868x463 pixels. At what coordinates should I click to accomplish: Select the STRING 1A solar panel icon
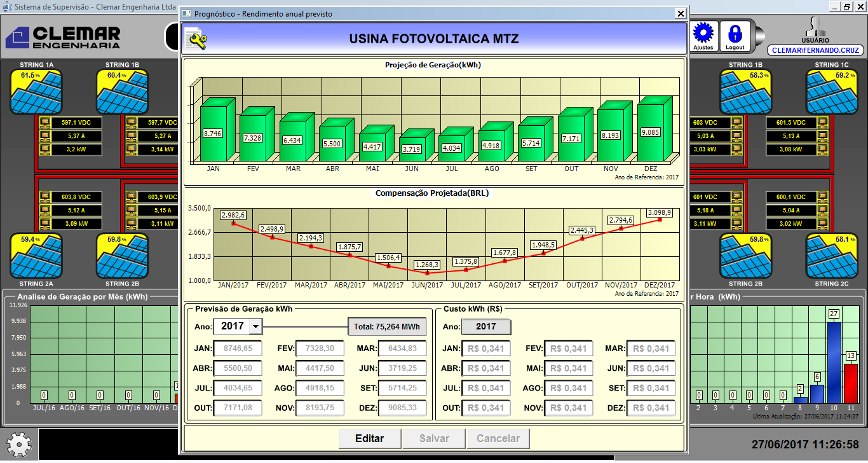36,91
